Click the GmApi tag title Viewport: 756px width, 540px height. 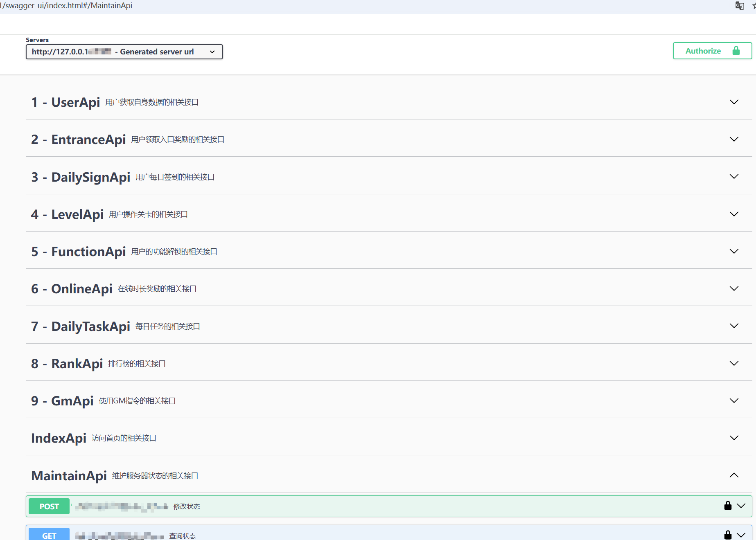(x=62, y=401)
